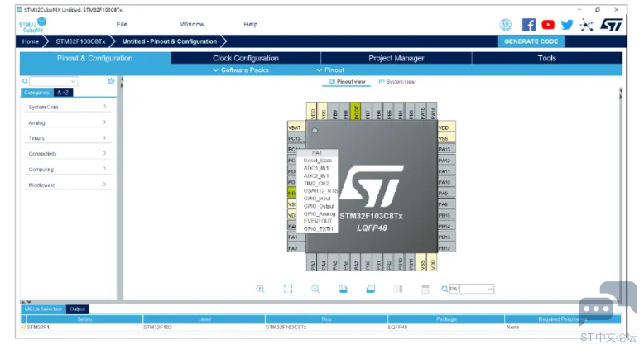Open the File menu
644x350 pixels.
(122, 24)
